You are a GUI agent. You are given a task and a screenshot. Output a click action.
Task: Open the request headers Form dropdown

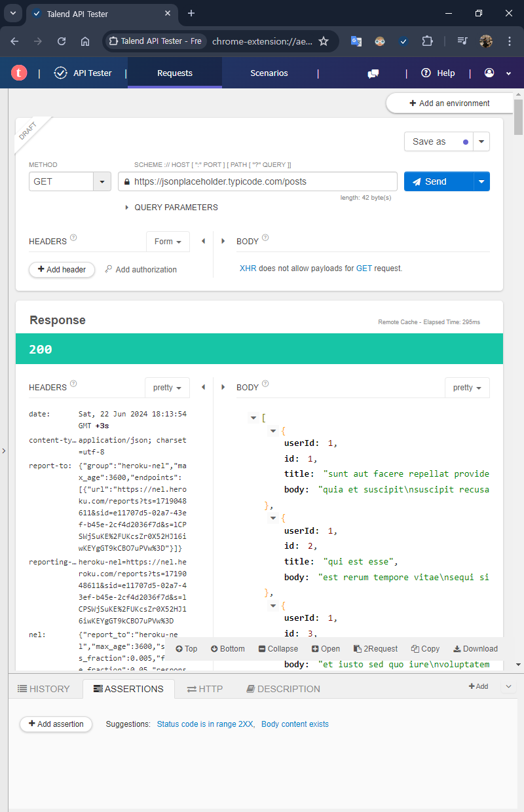168,242
